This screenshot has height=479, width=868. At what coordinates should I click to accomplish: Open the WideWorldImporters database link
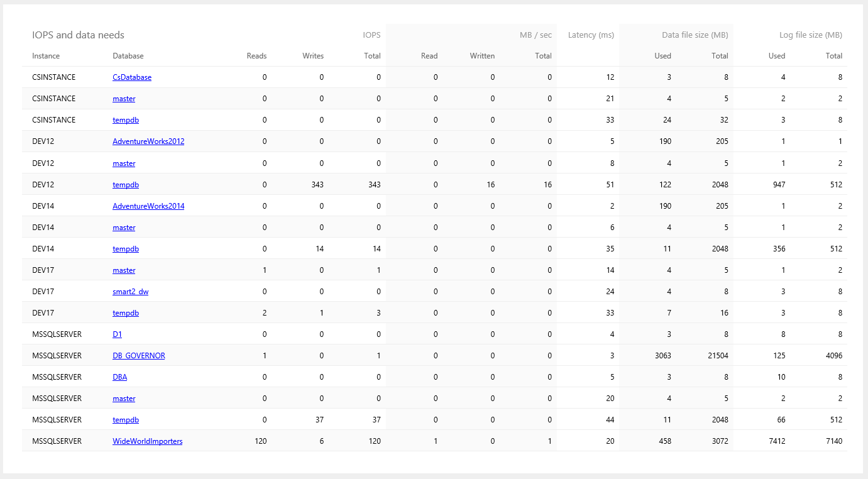point(148,441)
